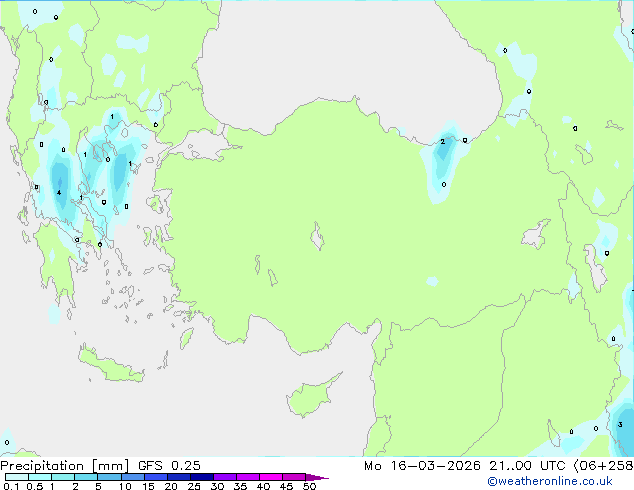Image resolution: width=634 pixels, height=490 pixels.
Task: Click the '2' precipitation value near Black Sea coast
Action: tap(442, 142)
